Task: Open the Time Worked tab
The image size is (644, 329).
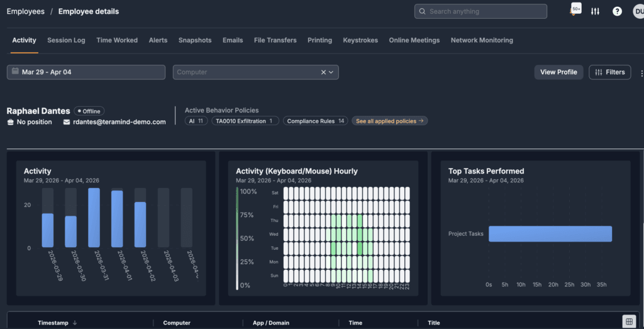Action: pos(117,40)
